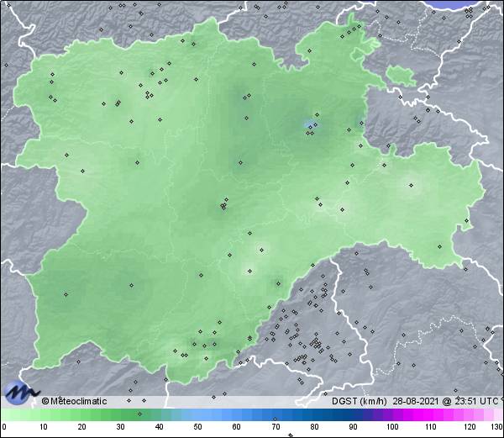Click the light blue section of the color scale
The height and width of the screenshot is (438, 504).
tap(206, 414)
